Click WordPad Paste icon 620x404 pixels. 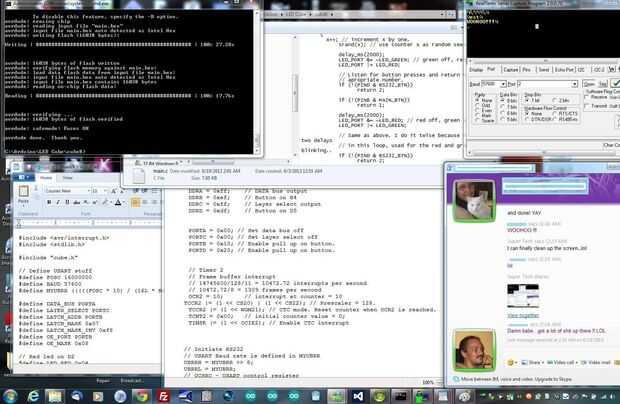[x=24, y=191]
